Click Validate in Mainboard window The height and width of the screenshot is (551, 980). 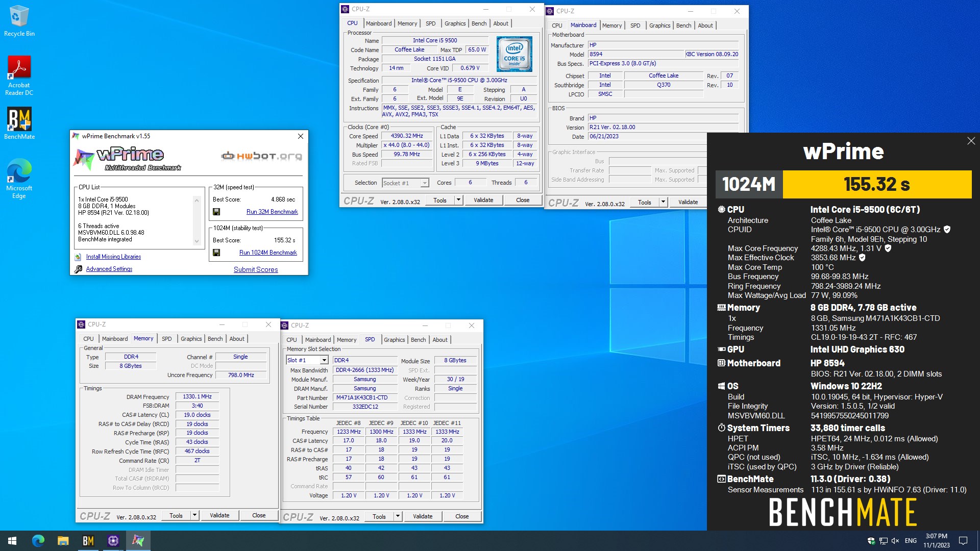pyautogui.click(x=688, y=202)
